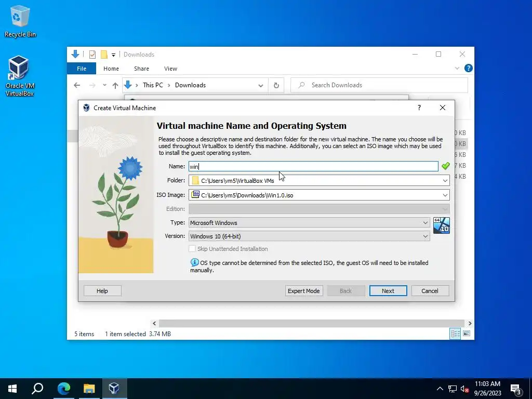
Task: Toggle Skip Unattended Installation checkbox
Action: point(192,249)
